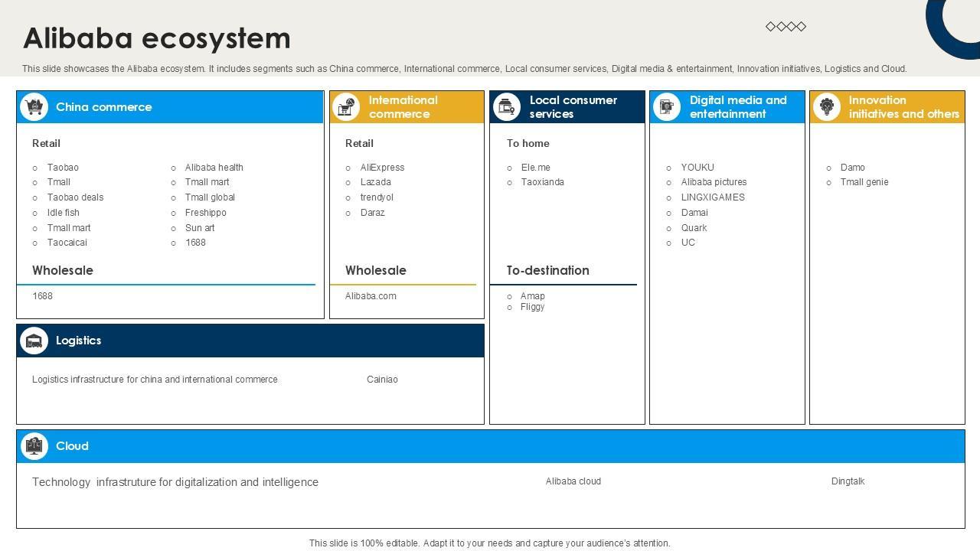Click the 'Idle fish' list item
Viewport: 980px width, 551px height.
[x=63, y=213]
